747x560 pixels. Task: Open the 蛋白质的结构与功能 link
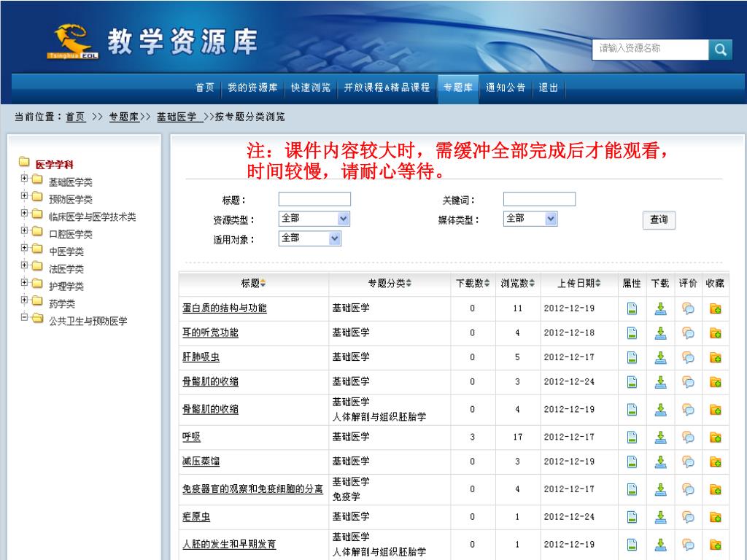(225, 308)
